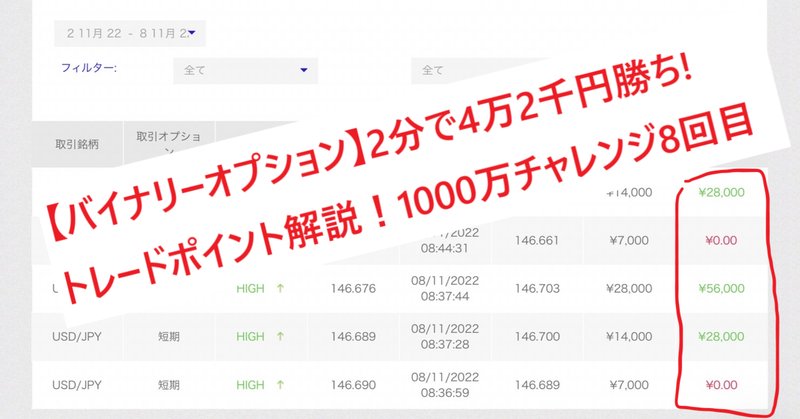This screenshot has width=800, height=419.
Task: Click the 08/11/2022 08:37:44 timestamp
Action: point(445,288)
